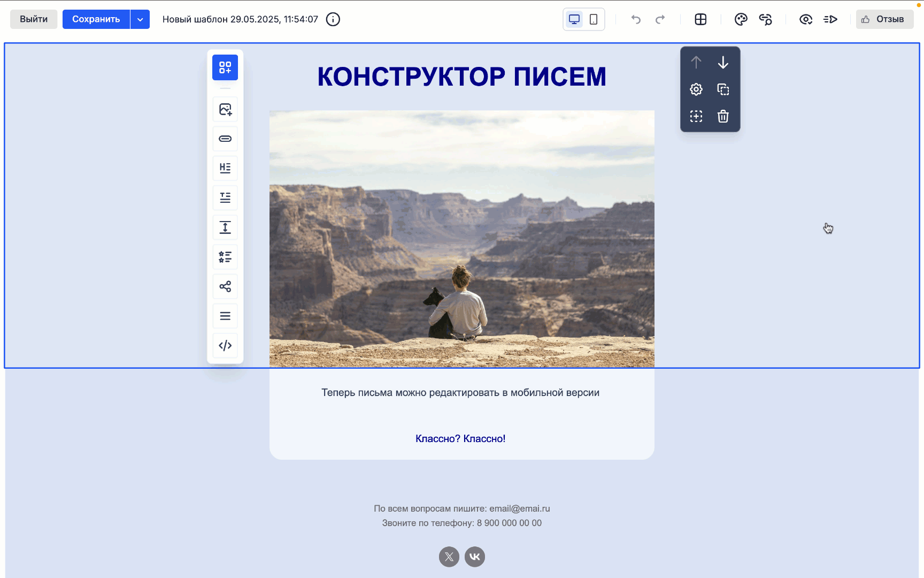Add a text block
924x578 pixels.
(225, 198)
